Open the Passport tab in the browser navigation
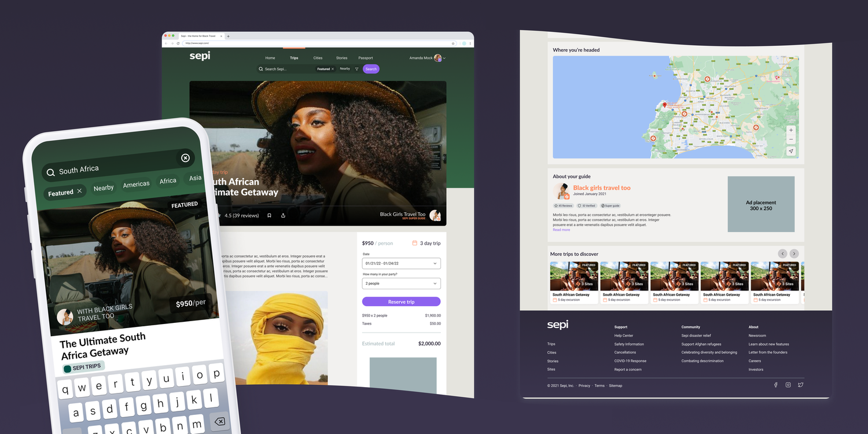 point(366,58)
